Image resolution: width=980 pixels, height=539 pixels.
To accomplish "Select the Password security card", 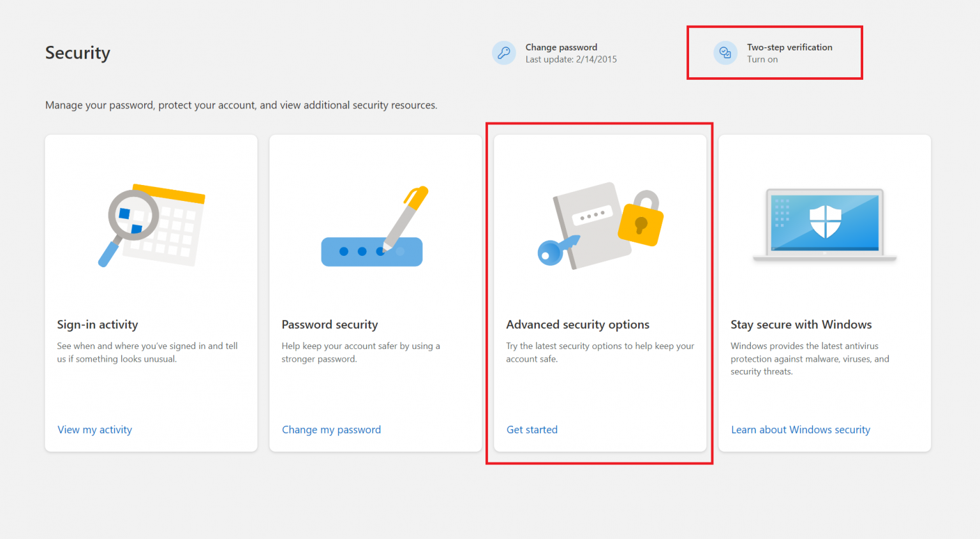I will click(375, 293).
